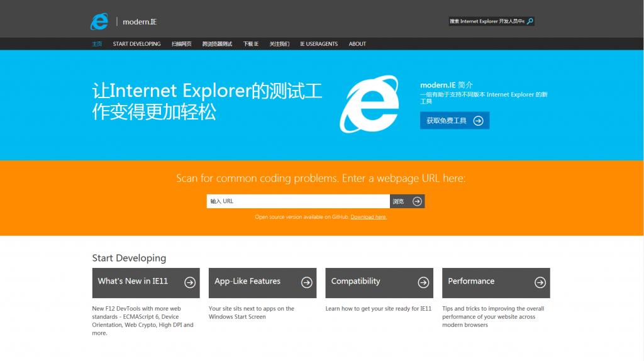
Task: Click the 浏览 scan button
Action: [x=407, y=201]
